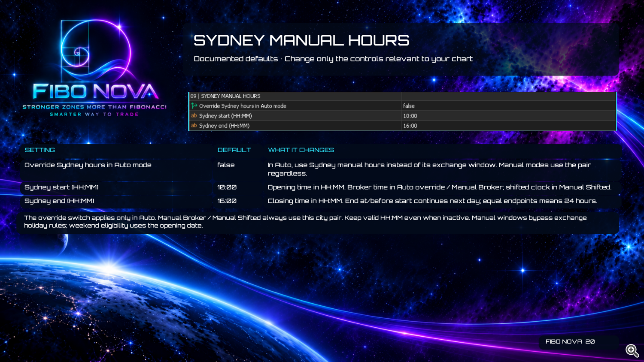Click the 'ab' icon beside Sydney end
The width and height of the screenshot is (644, 362).
tap(194, 125)
